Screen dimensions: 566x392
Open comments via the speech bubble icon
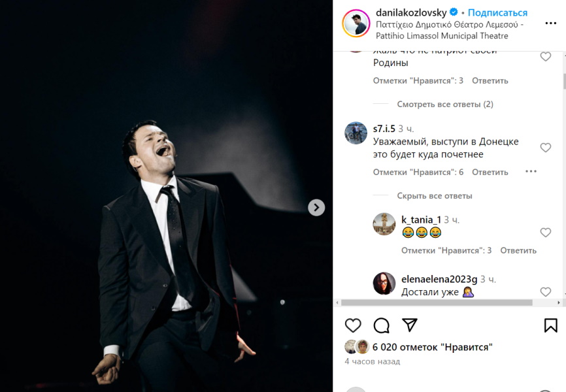pyautogui.click(x=381, y=325)
